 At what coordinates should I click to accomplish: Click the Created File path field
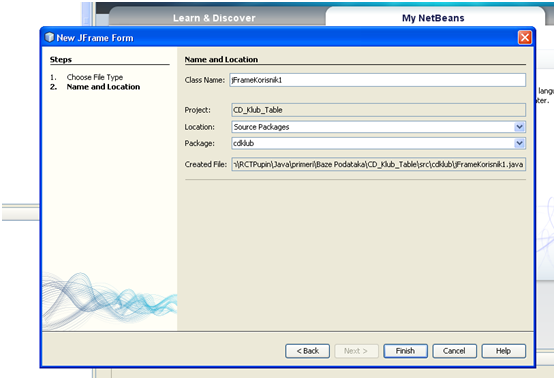tap(378, 164)
